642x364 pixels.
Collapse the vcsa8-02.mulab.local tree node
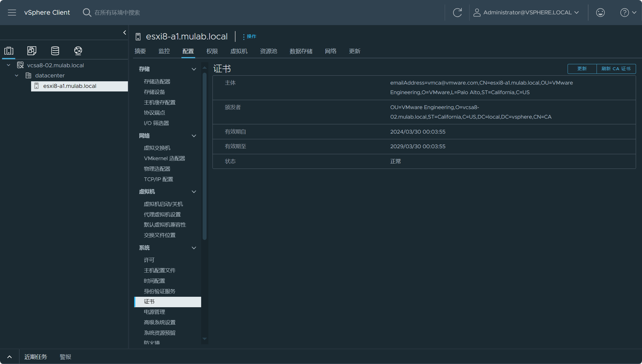tap(9, 65)
